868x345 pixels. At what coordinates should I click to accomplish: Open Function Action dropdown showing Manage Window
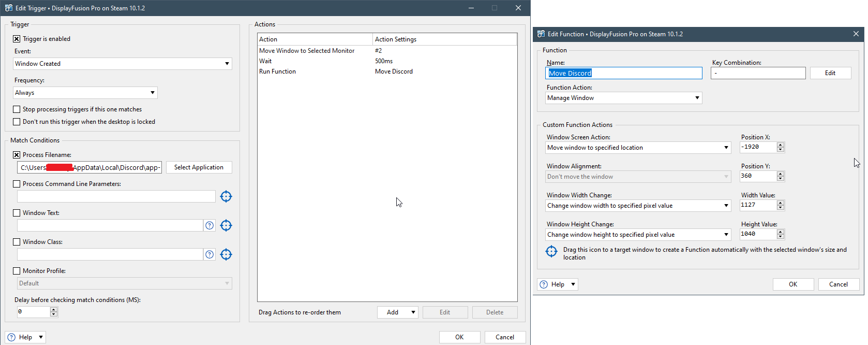(624, 98)
